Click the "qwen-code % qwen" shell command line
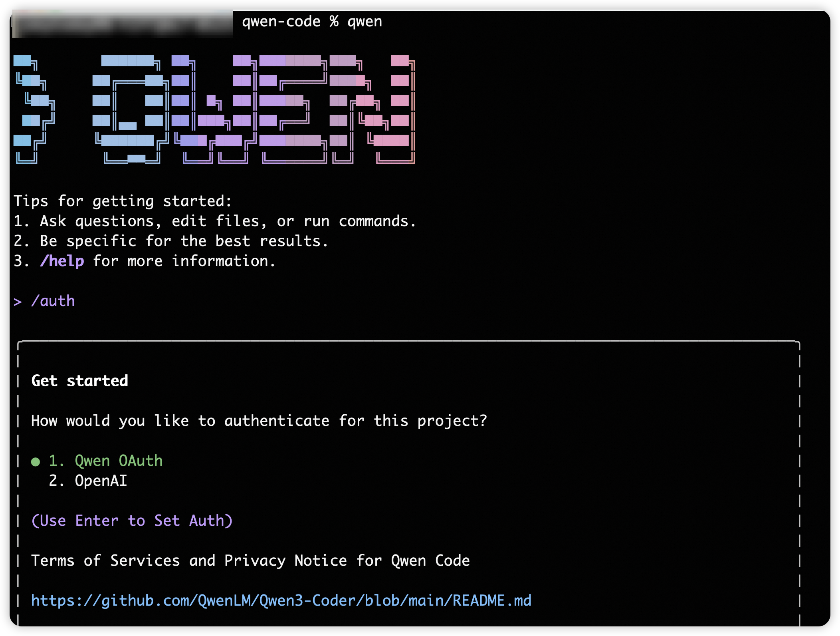Image resolution: width=840 pixels, height=636 pixels. (x=312, y=22)
